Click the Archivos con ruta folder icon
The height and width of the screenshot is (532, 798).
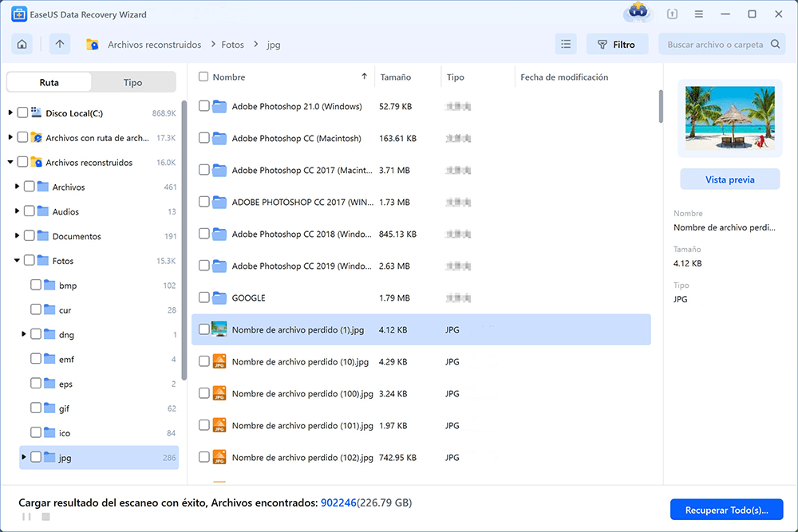[x=36, y=137]
